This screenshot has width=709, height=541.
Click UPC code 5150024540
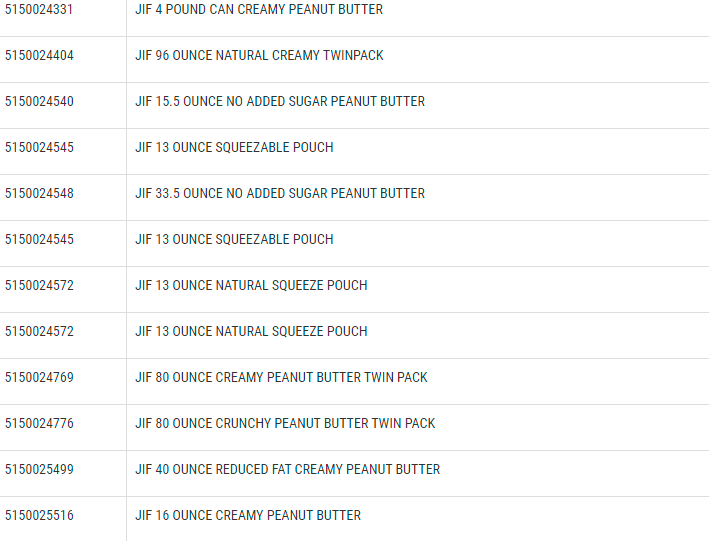point(39,102)
